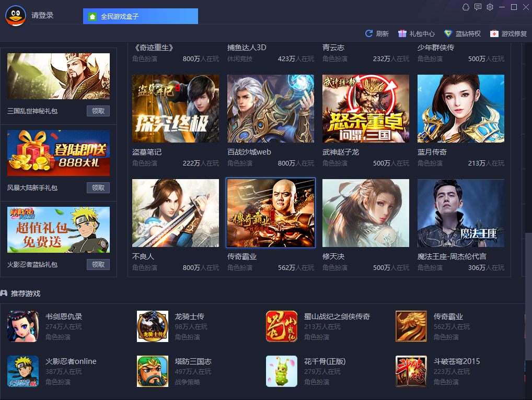This screenshot has height=400, width=532.
Task: Click the 魔法王座-周杰伦代言 title link
Action: (452, 256)
